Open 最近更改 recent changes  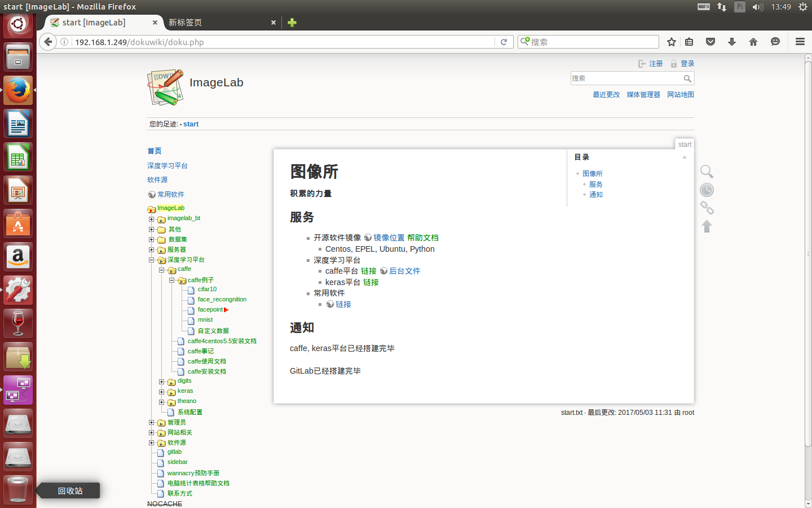point(606,95)
